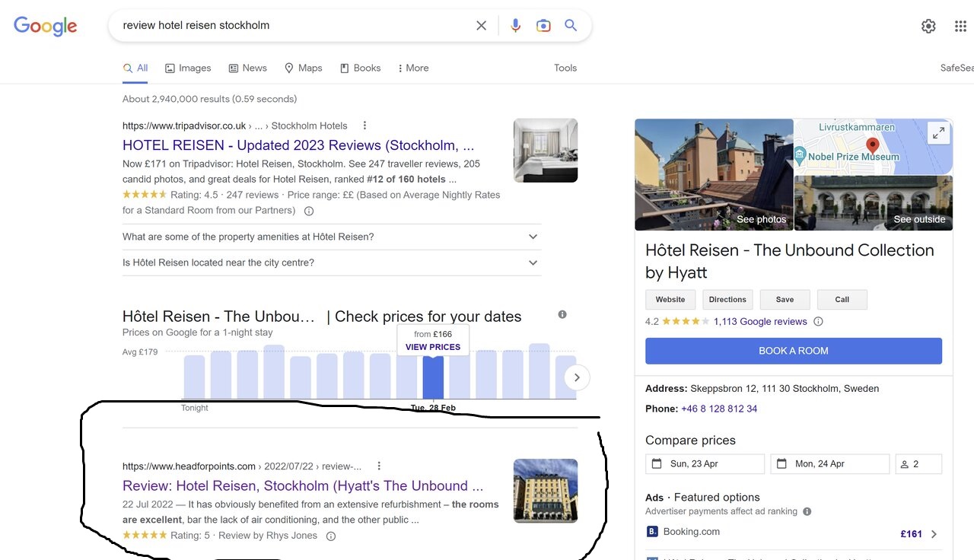
Task: Get Directions to the hotel
Action: [727, 300]
